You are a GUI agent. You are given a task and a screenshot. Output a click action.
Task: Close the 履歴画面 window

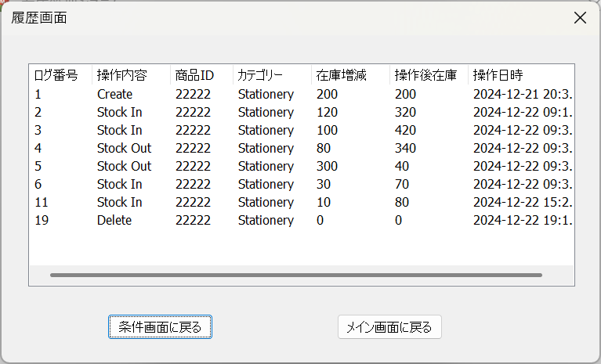[580, 18]
